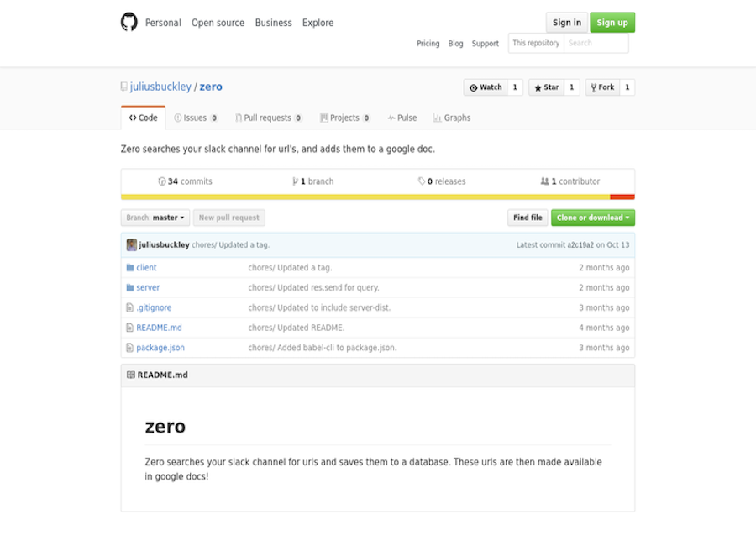756x546 pixels.
Task: Open the Open source menu item
Action: [218, 23]
